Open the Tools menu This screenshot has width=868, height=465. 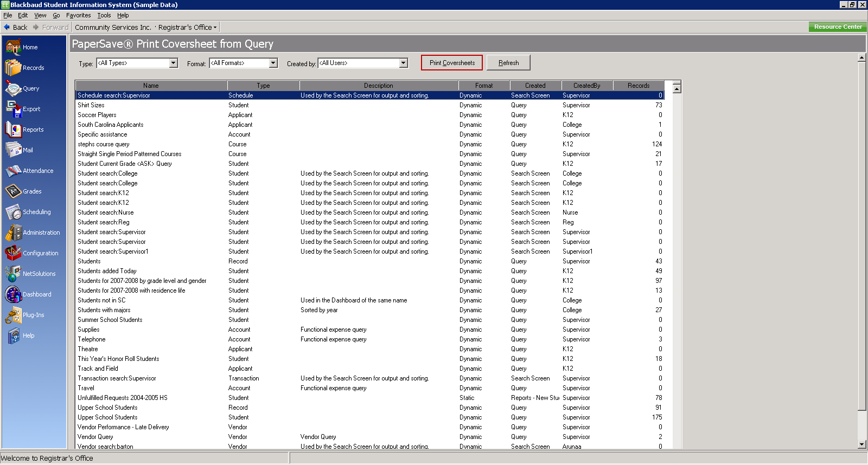pyautogui.click(x=104, y=15)
